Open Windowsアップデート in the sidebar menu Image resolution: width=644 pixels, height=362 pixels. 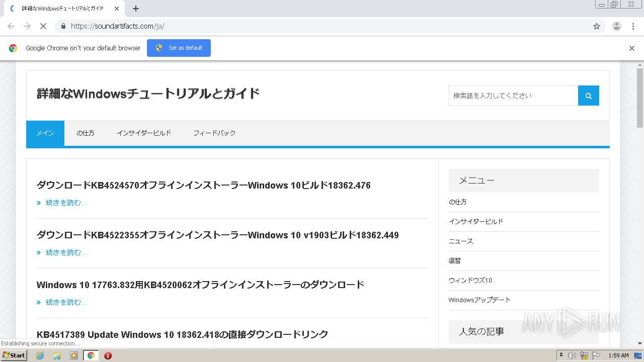click(x=479, y=300)
